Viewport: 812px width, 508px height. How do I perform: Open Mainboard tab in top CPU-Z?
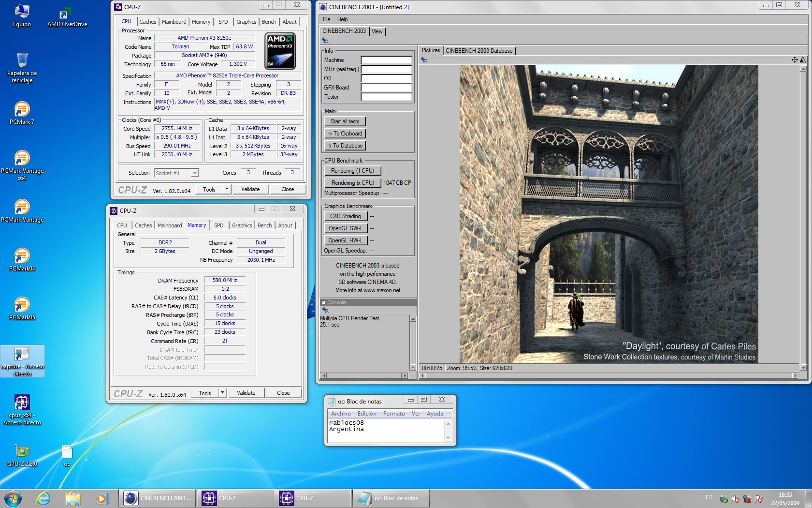coord(174,22)
